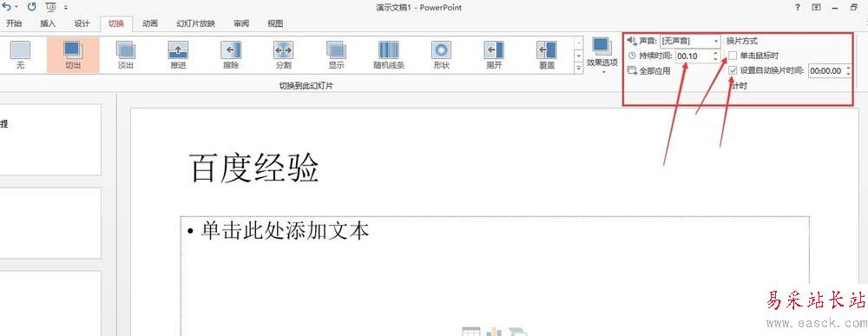Click the 单击此处添加文本 placeholder
Screen dimensions: 868x336
click(285, 231)
